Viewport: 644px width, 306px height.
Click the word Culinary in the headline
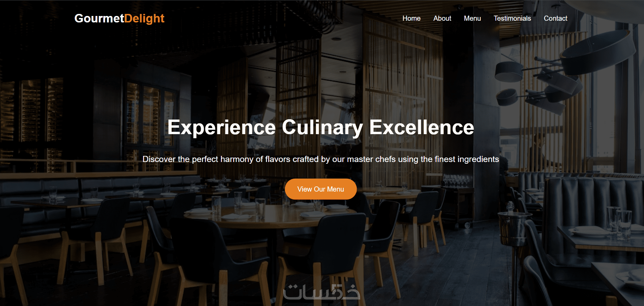tap(322, 128)
